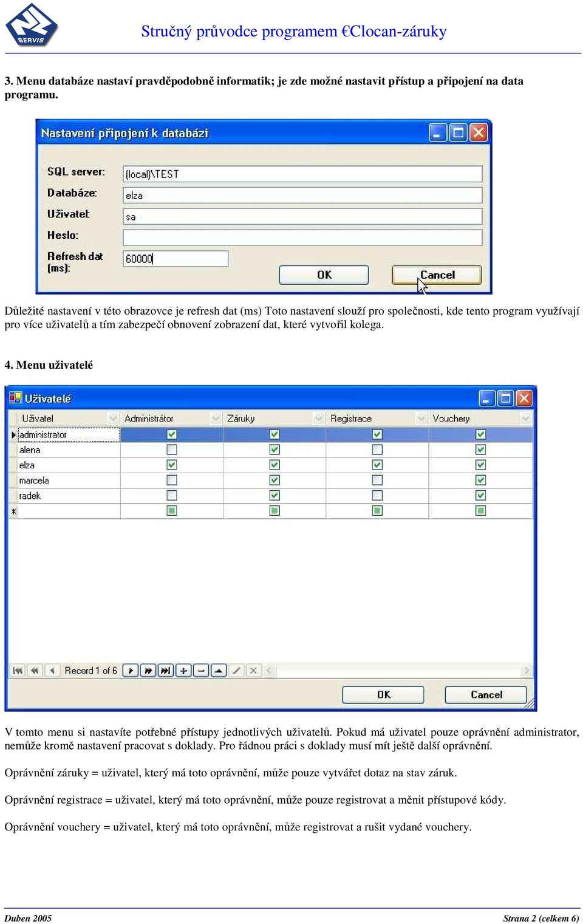The height and width of the screenshot is (924, 583).
Task: Click the navigator scrollbar left arrow
Action: click(270, 671)
